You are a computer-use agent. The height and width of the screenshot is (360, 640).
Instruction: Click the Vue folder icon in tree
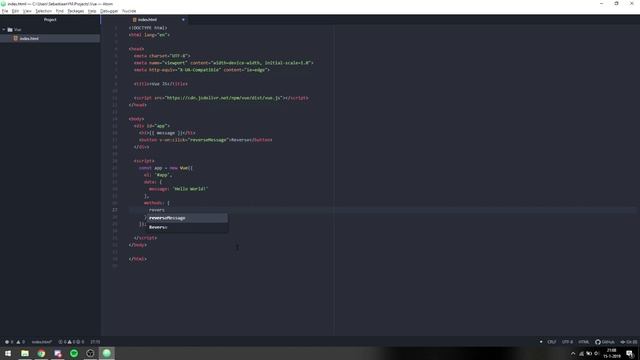[x=10, y=29]
